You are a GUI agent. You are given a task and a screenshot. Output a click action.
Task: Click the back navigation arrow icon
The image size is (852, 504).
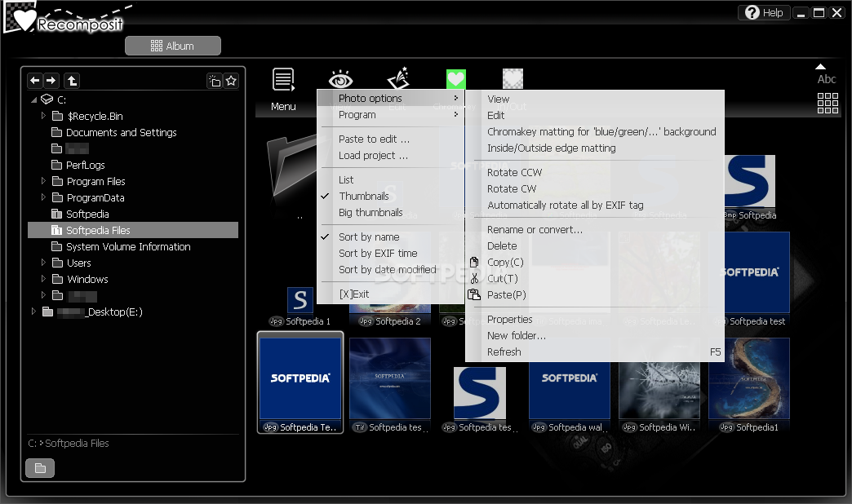coord(35,81)
